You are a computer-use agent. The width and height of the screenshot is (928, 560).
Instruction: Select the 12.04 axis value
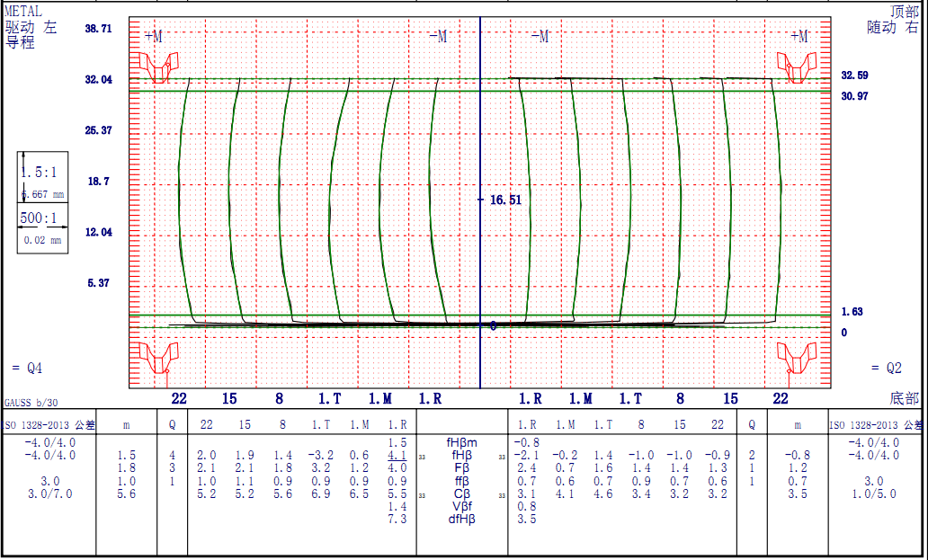(98, 233)
